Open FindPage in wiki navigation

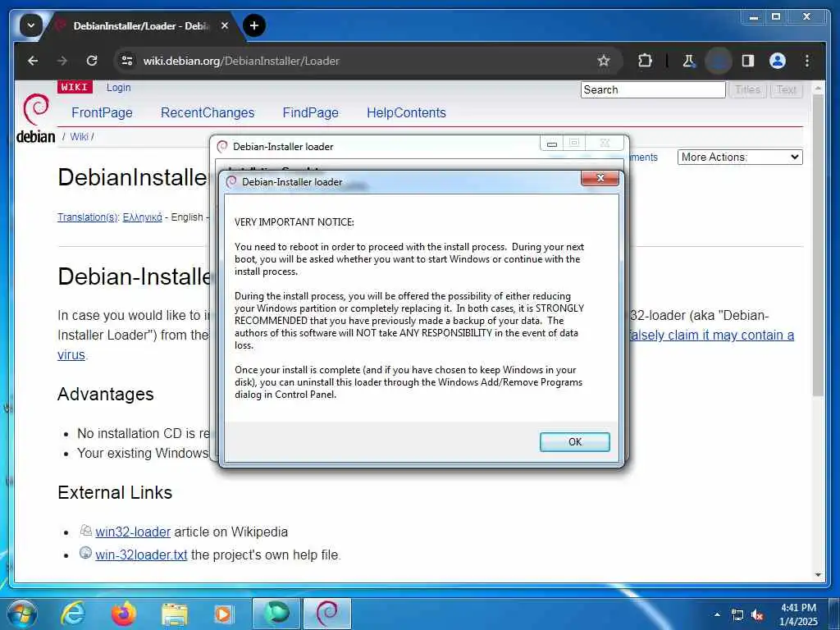(310, 112)
